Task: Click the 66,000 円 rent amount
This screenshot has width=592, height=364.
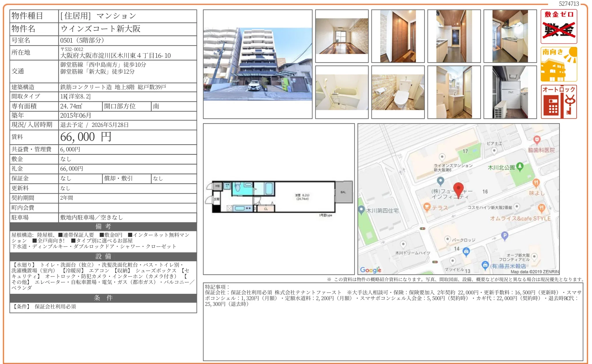Action: [x=86, y=137]
